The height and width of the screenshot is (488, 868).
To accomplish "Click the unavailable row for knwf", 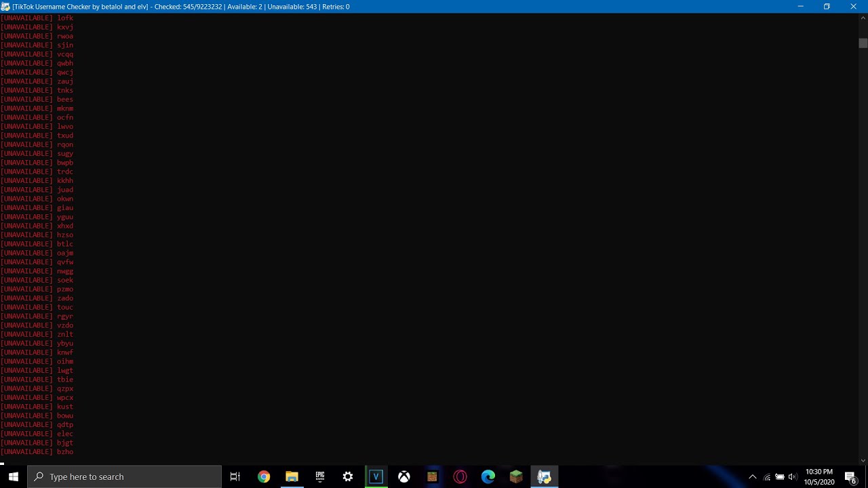I will tap(37, 352).
